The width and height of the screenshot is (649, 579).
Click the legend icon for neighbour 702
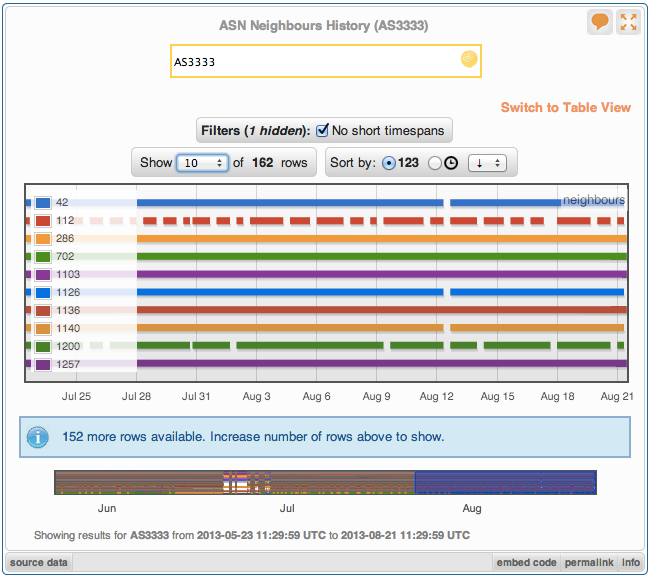(x=43, y=257)
